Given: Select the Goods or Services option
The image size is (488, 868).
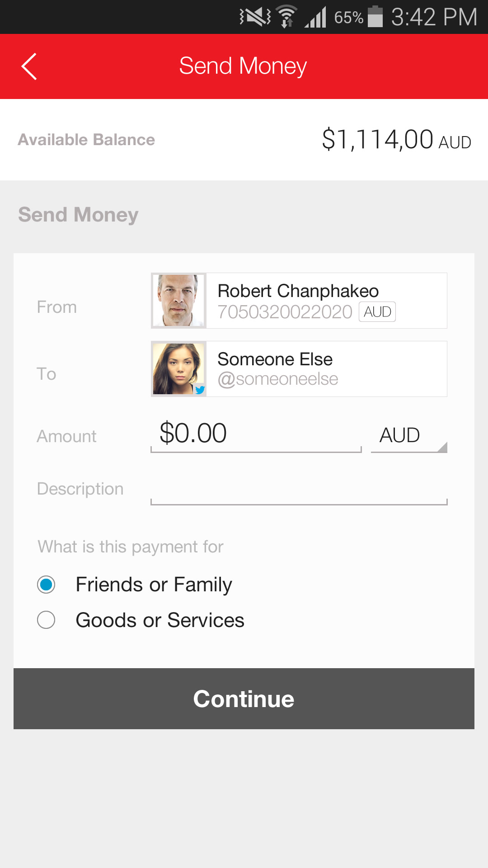Looking at the screenshot, I should tap(46, 620).
